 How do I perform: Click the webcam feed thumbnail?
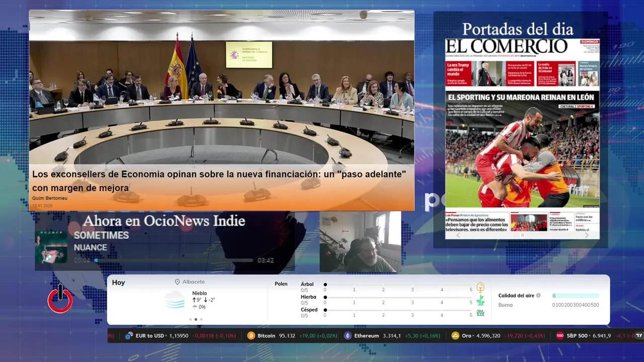(x=360, y=242)
